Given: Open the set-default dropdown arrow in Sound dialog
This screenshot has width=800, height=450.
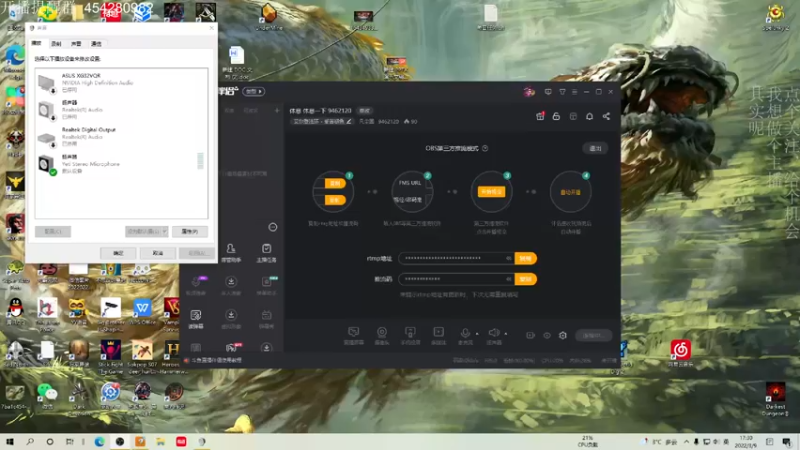Looking at the screenshot, I should click(164, 232).
